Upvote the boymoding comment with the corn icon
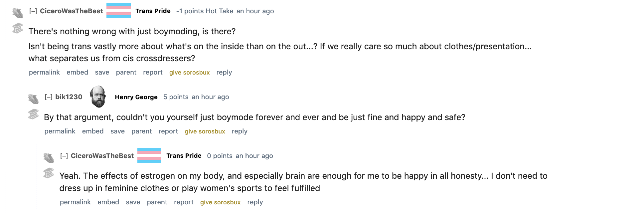This screenshot has width=644, height=213. (x=18, y=13)
